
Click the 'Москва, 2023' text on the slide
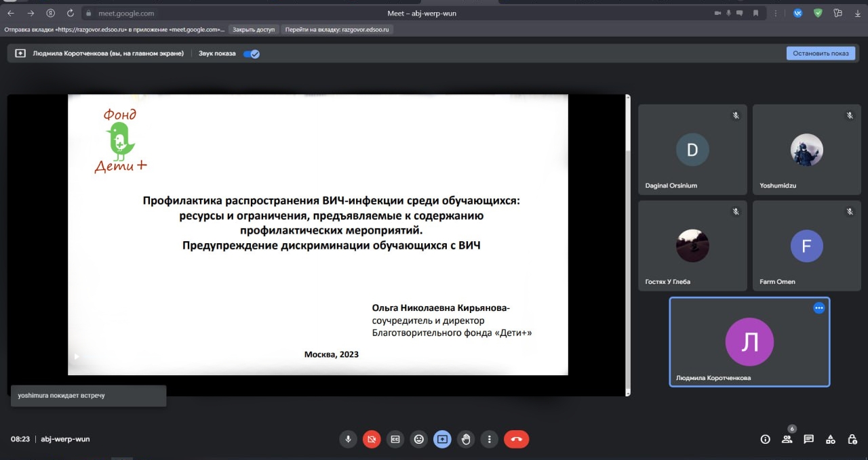coord(332,354)
